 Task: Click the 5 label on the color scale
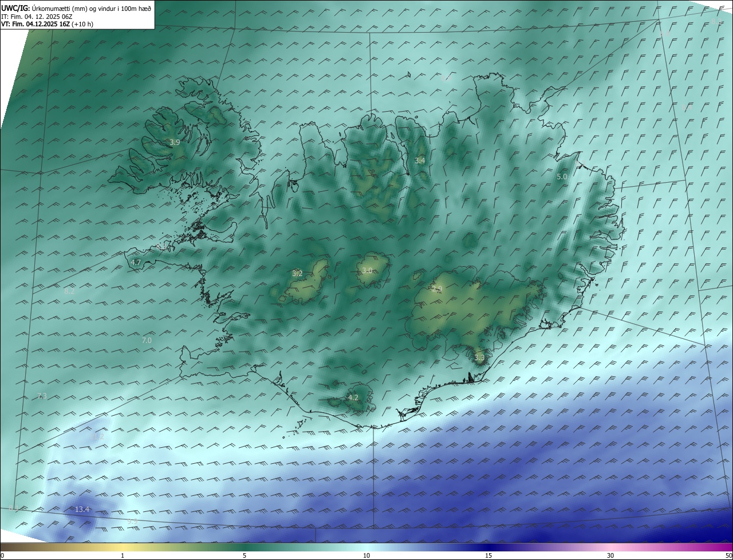pos(245,555)
